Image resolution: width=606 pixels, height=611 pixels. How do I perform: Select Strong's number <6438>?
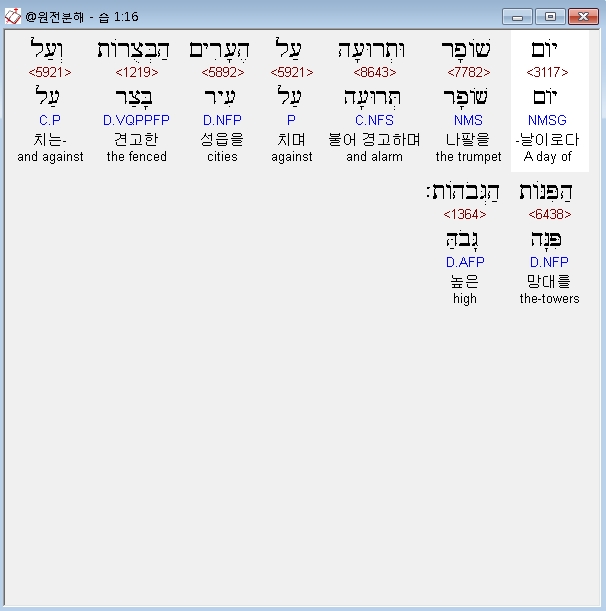click(x=549, y=214)
